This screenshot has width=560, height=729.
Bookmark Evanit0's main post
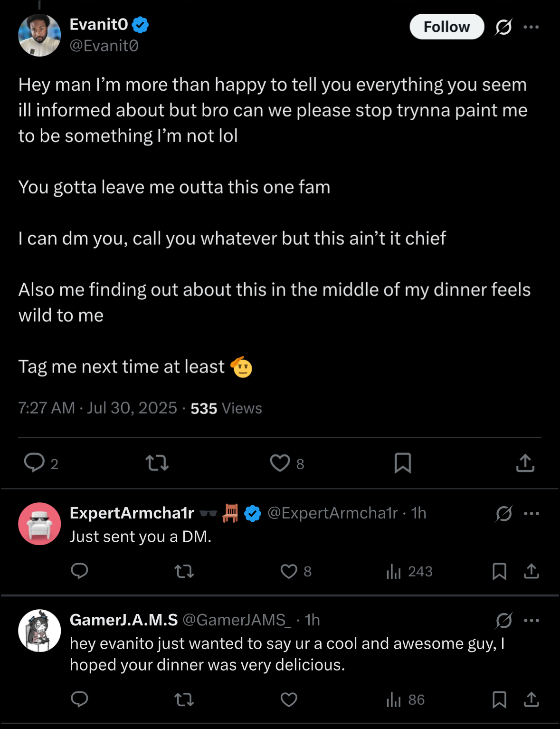click(403, 462)
